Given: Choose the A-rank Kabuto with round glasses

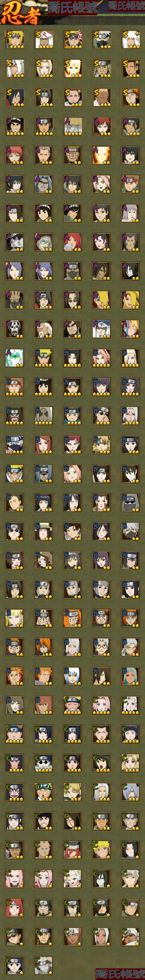Looking at the screenshot, I should tap(44, 242).
